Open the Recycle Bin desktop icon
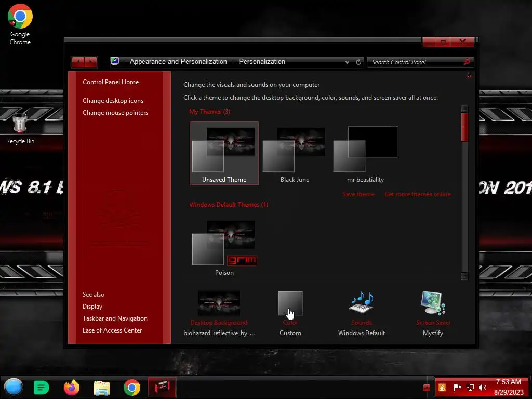 [20, 129]
